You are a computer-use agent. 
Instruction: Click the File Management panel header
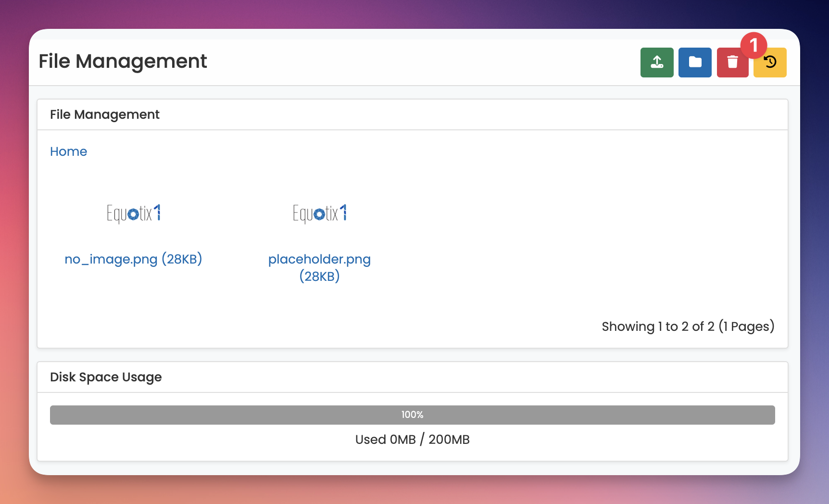[105, 114]
